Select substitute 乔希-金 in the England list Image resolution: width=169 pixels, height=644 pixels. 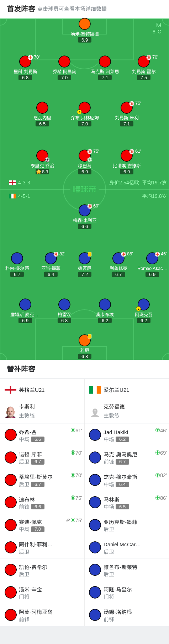(42, 435)
